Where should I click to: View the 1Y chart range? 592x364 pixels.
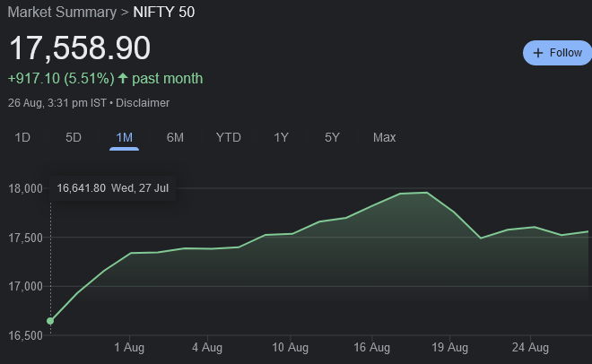[282, 137]
